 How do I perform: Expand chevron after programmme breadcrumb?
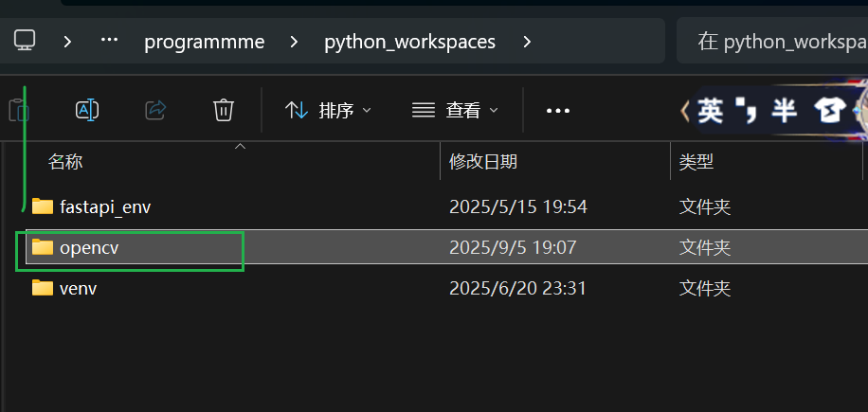pos(294,42)
